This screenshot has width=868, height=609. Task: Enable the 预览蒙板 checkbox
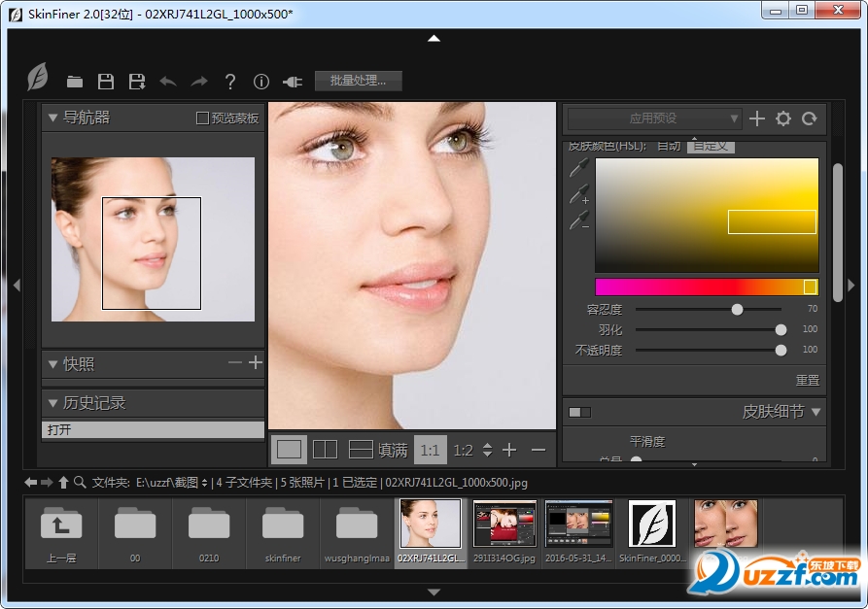202,118
